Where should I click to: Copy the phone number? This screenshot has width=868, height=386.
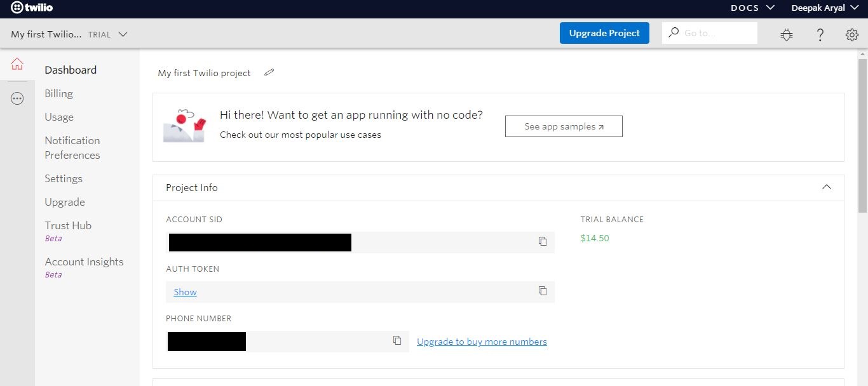click(x=397, y=340)
